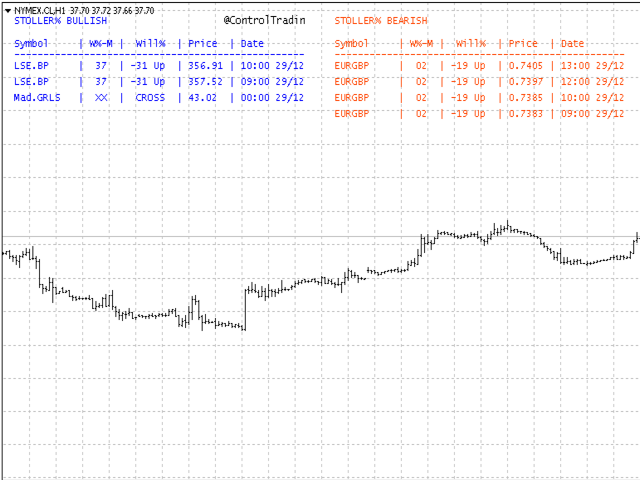Viewport: 640px width, 480px height.
Task: Click the price 0.7405
Action: [526, 66]
